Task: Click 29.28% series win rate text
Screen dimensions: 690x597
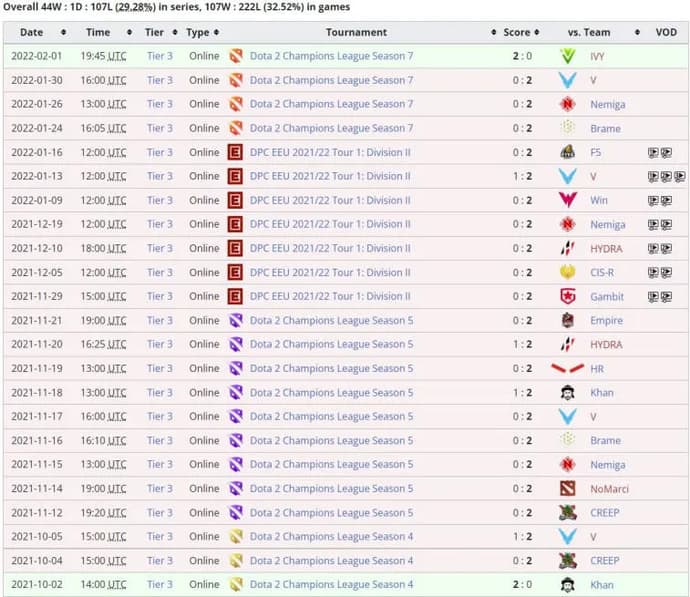Action: [x=136, y=7]
